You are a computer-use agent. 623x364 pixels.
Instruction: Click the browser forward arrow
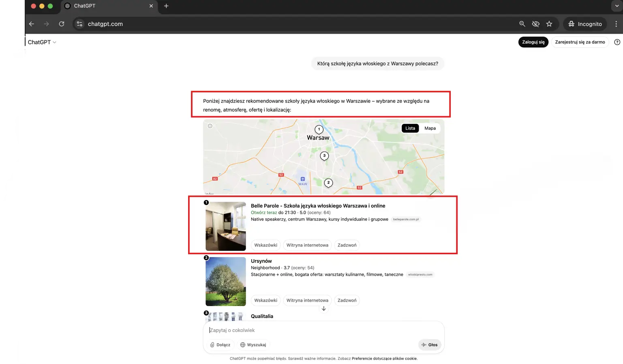coord(47,24)
